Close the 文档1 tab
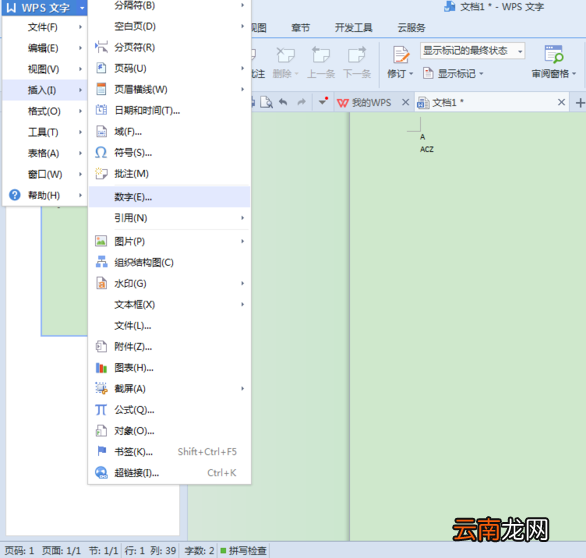586x558 pixels. pos(561,102)
